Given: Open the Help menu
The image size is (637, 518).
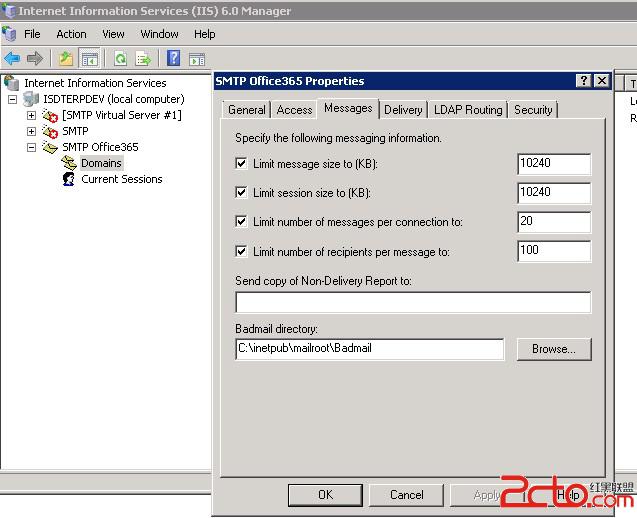Looking at the screenshot, I should [x=204, y=34].
